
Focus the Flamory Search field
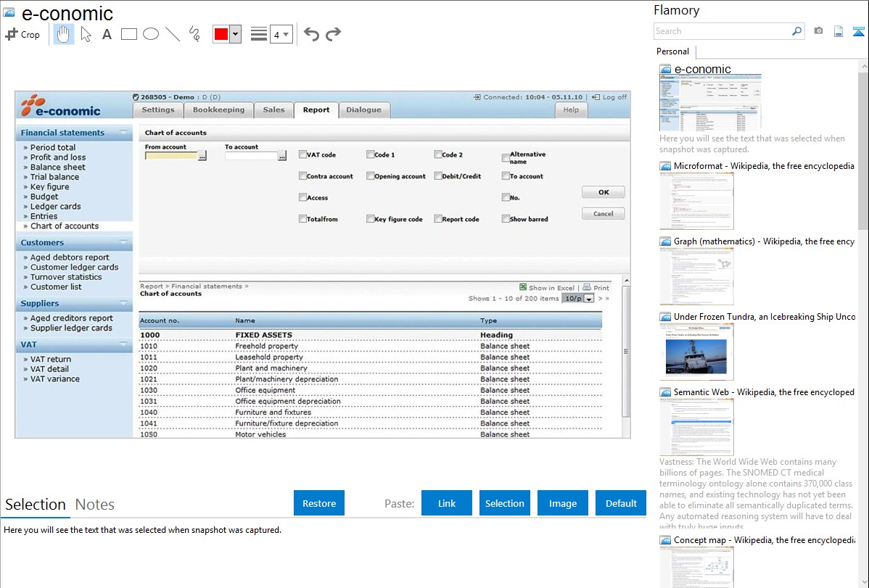[722, 31]
